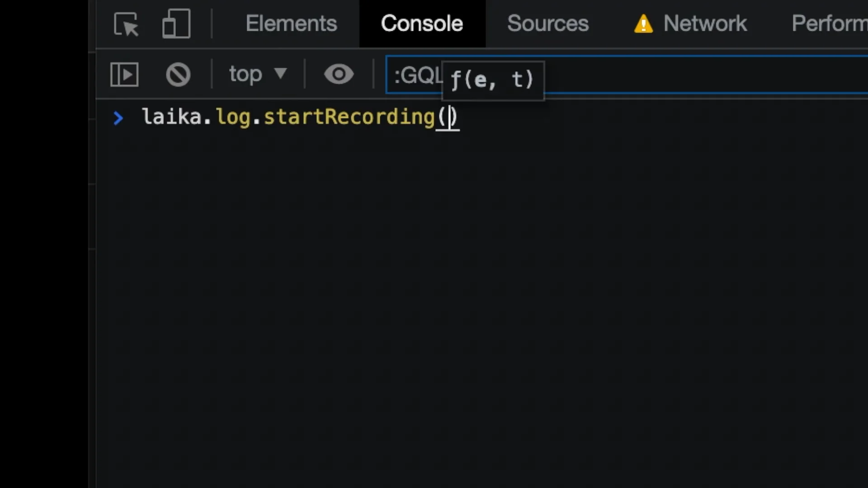Screen dimensions: 868x488
Task: Open the Network panel tab
Action: (705, 24)
